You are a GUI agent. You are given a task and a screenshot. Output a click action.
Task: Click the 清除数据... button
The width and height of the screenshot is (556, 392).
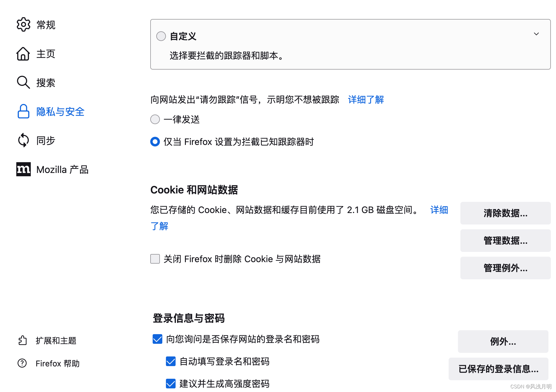click(505, 213)
